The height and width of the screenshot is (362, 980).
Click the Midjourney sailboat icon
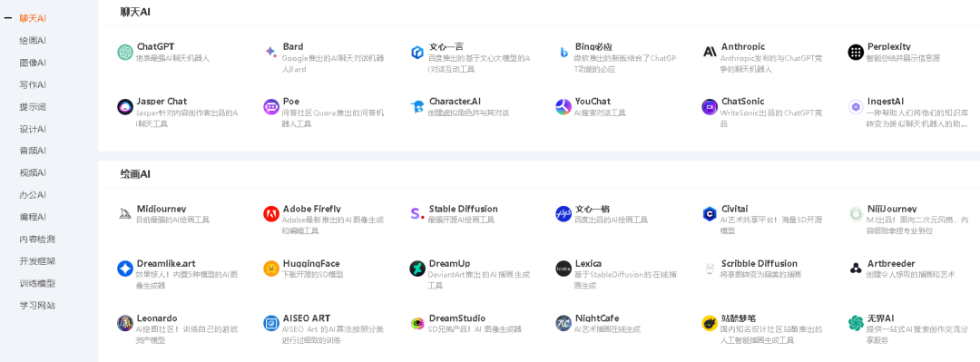pos(125,214)
